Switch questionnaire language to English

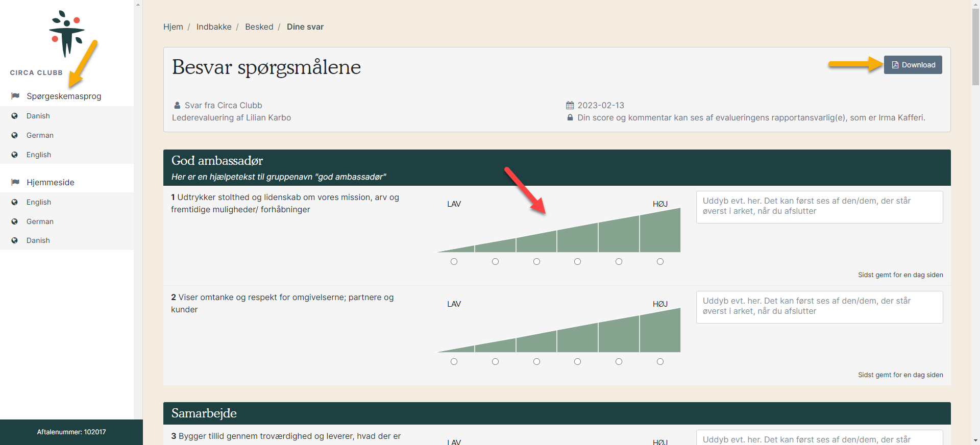pyautogui.click(x=39, y=155)
